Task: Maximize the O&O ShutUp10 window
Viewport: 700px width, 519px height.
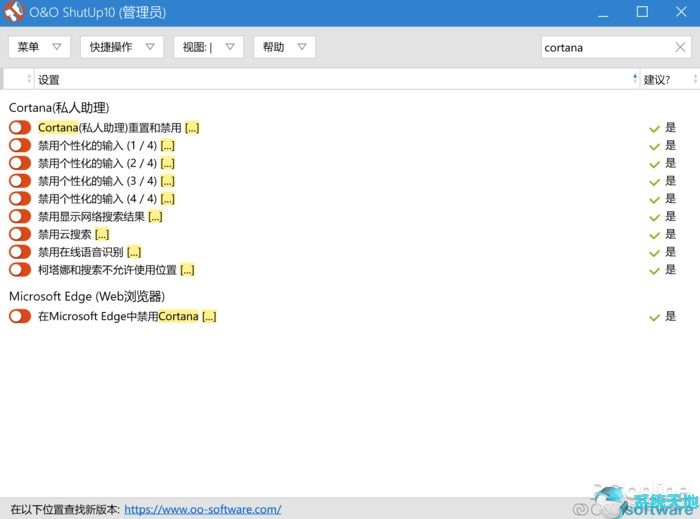Action: coord(642,12)
